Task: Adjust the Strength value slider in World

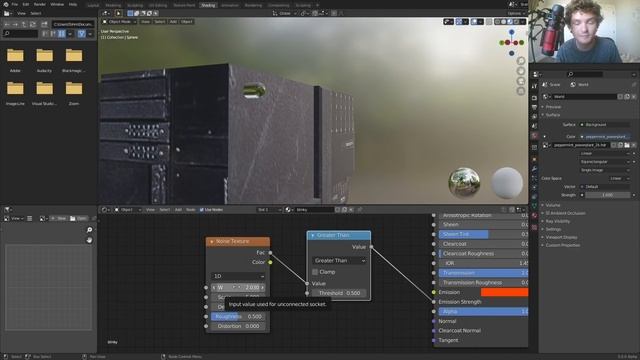Action: point(608,195)
